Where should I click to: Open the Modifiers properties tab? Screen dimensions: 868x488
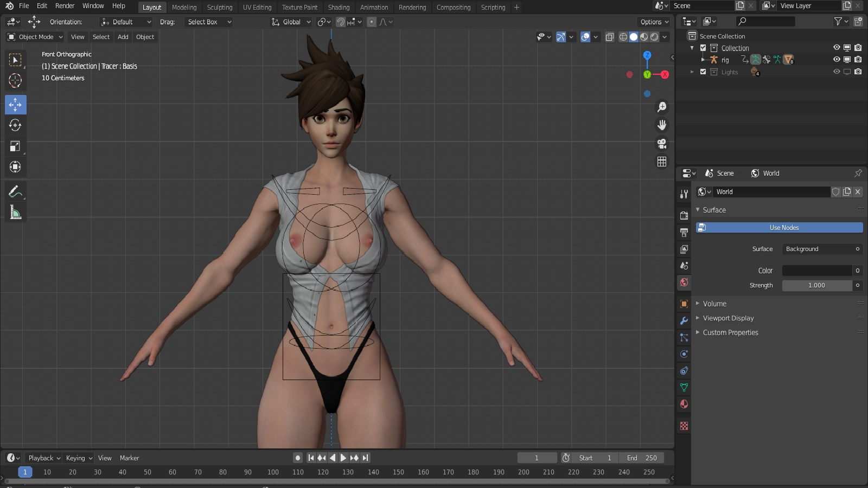click(684, 320)
